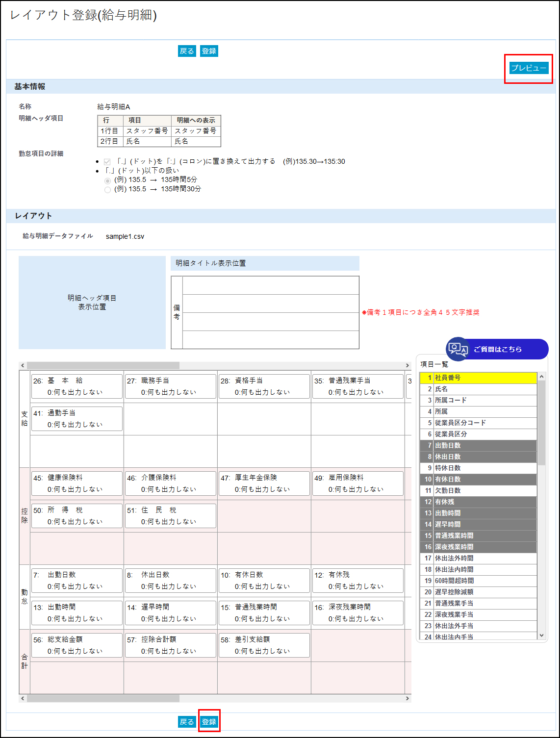Image resolution: width=560 pixels, height=738 pixels.
Task: Click the 57: 控除合計額 layout cell
Action: pos(171,645)
